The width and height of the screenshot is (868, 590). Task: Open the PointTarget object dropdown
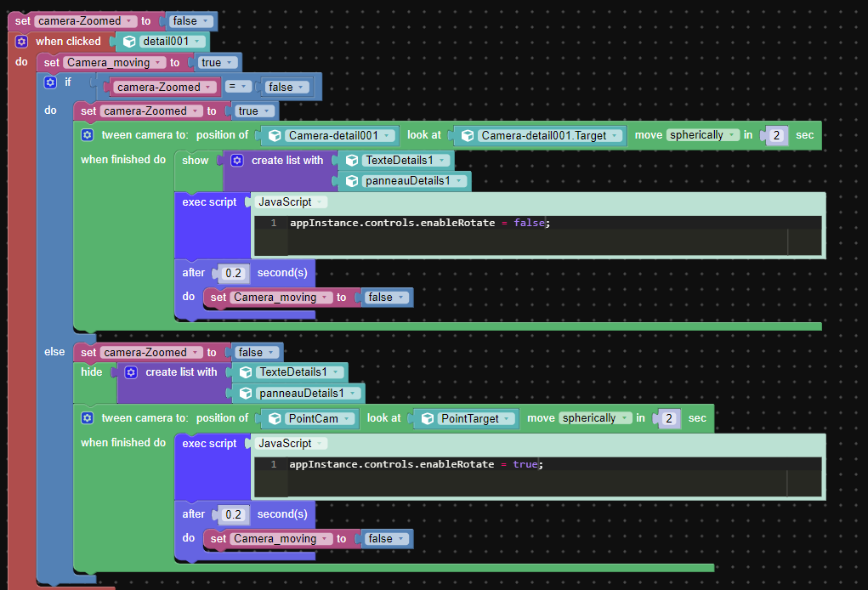pyautogui.click(x=475, y=419)
